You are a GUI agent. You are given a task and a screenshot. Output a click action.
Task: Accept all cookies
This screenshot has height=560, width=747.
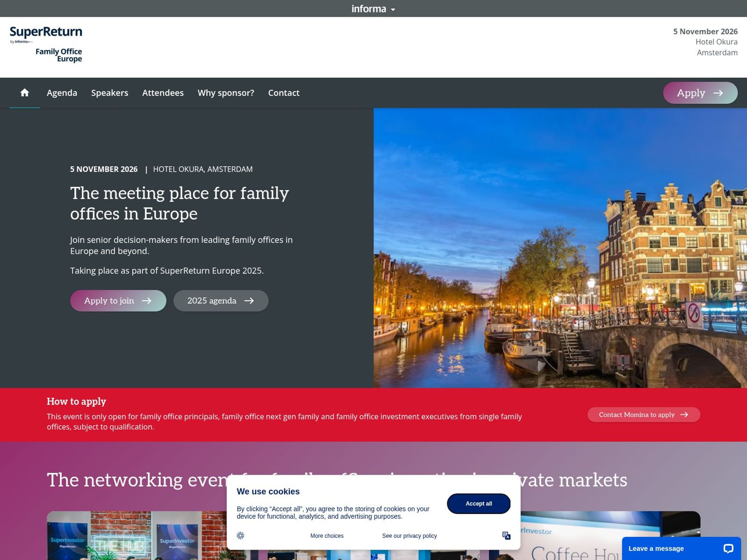tap(479, 503)
